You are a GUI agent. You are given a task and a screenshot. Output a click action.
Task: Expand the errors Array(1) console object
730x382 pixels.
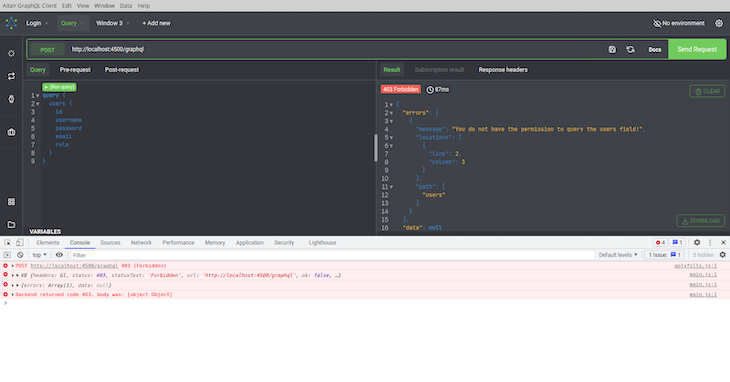coord(18,285)
